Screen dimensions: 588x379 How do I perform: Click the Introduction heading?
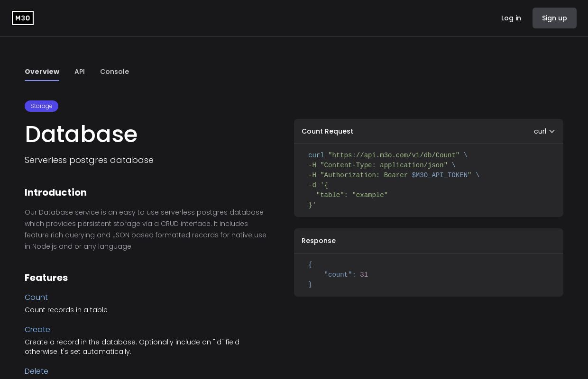(55, 192)
